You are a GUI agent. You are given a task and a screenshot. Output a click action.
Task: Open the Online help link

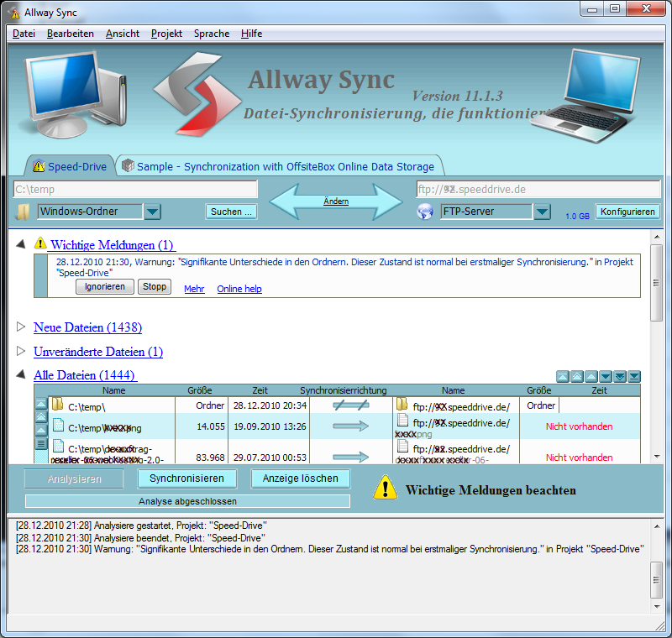pyautogui.click(x=239, y=289)
